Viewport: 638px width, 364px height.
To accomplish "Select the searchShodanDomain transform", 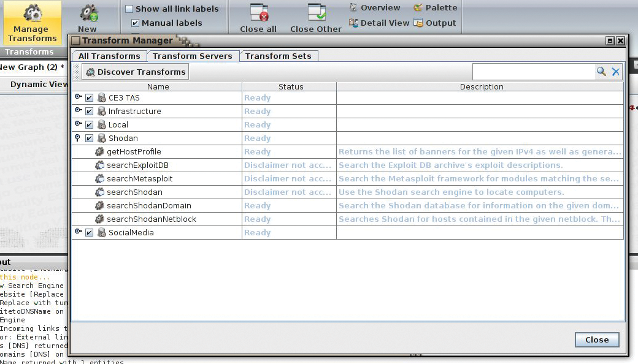I will pyautogui.click(x=149, y=205).
